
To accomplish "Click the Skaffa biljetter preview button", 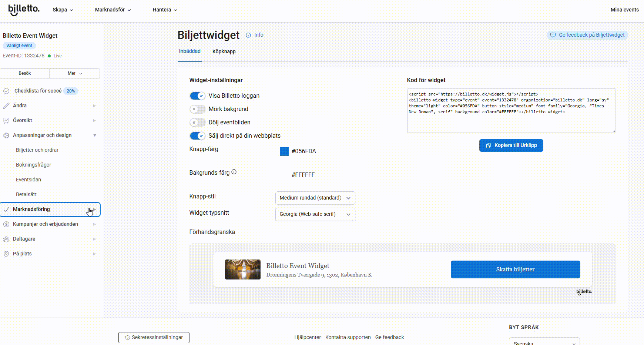I will coord(515,269).
